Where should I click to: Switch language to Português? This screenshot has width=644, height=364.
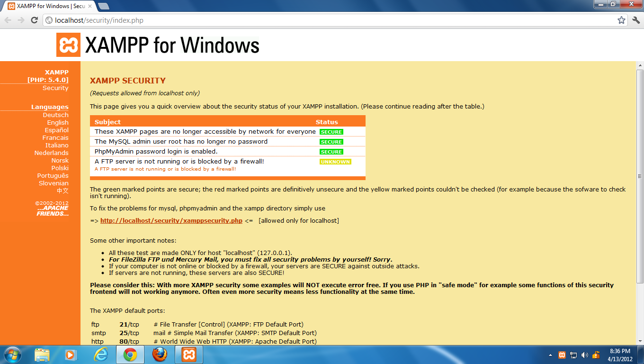pyautogui.click(x=53, y=176)
